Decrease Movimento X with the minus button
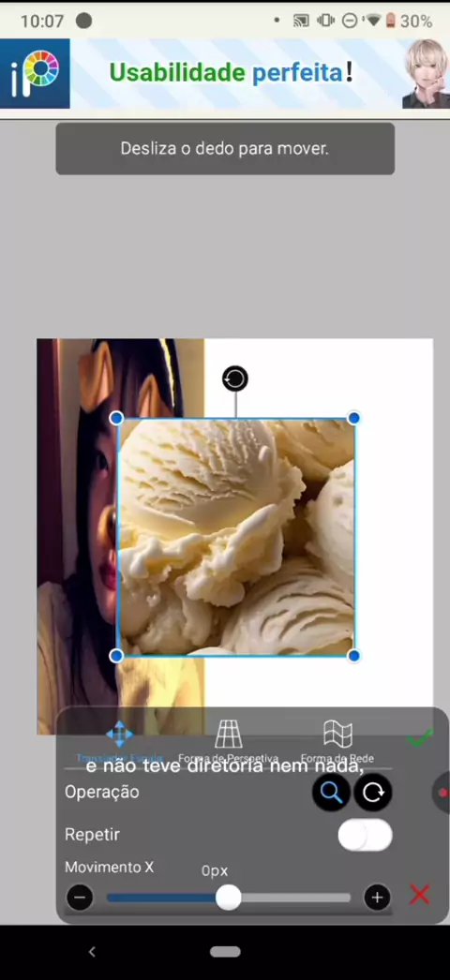The height and width of the screenshot is (980, 450). (80, 898)
